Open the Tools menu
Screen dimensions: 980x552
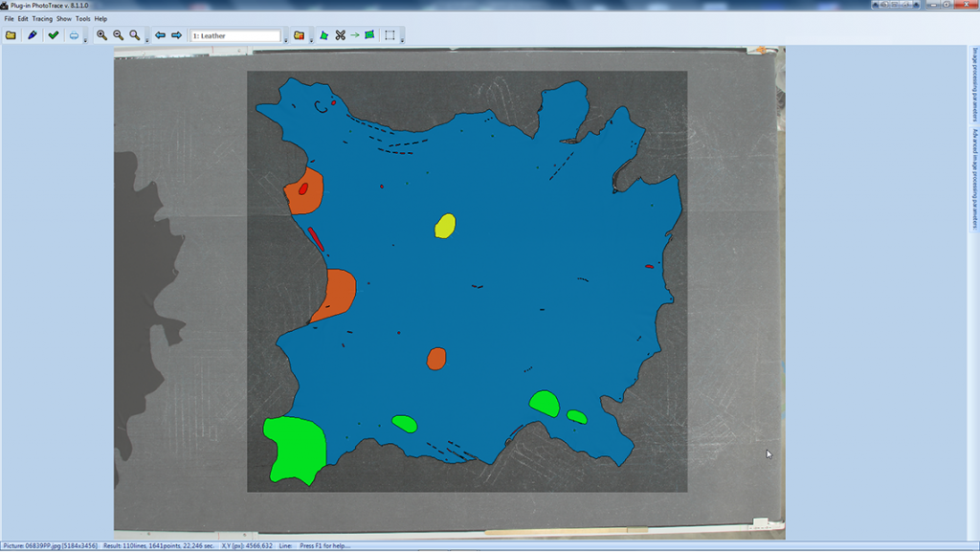[83, 18]
